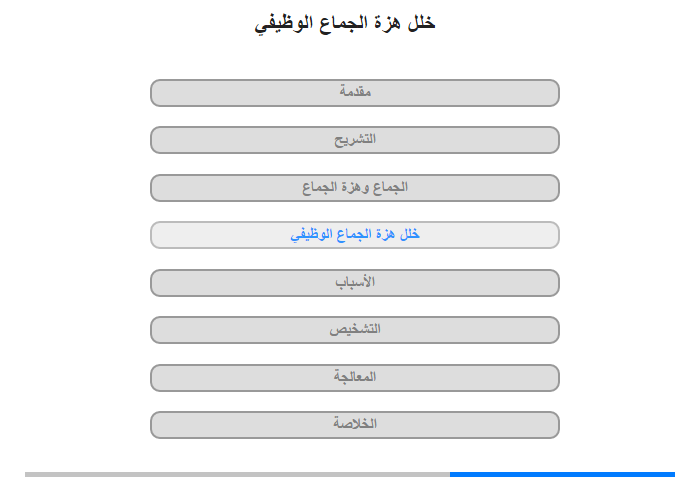Click the gray unfilled part of progress bar

[x=237, y=474]
